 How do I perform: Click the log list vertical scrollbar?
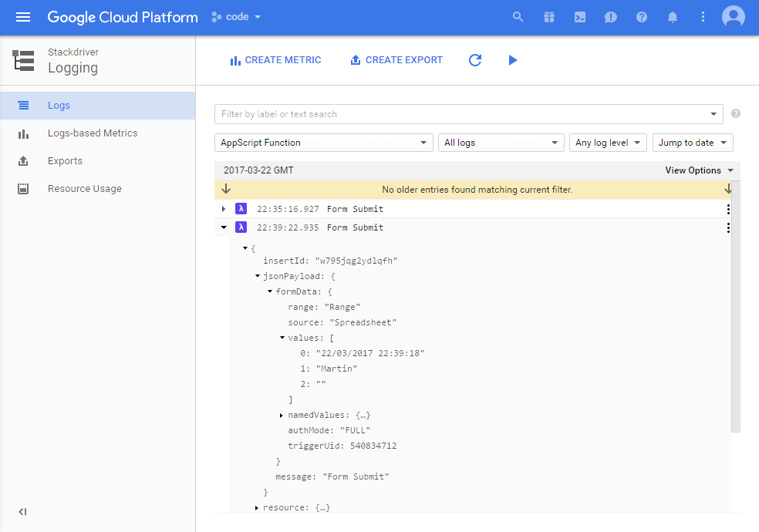click(736, 307)
